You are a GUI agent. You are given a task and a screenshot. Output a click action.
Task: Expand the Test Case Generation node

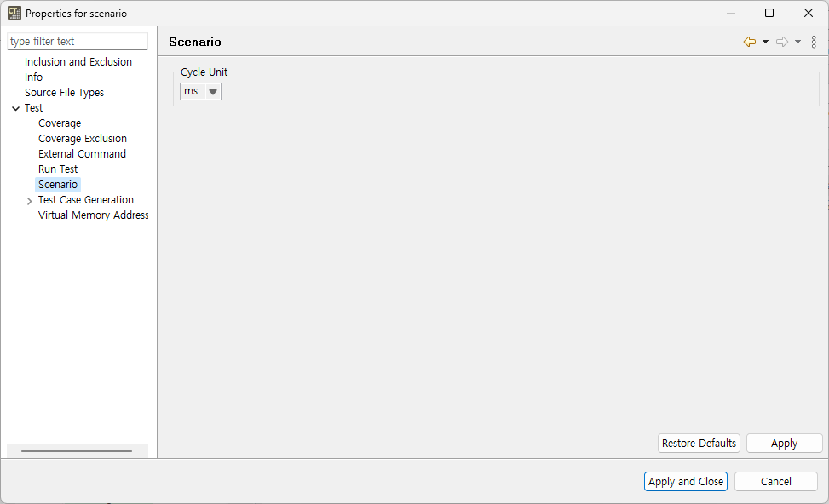(x=30, y=201)
